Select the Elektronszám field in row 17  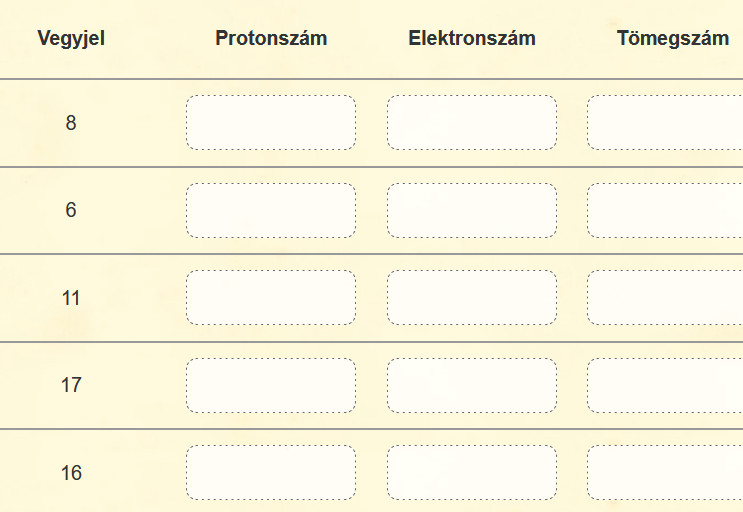point(472,385)
